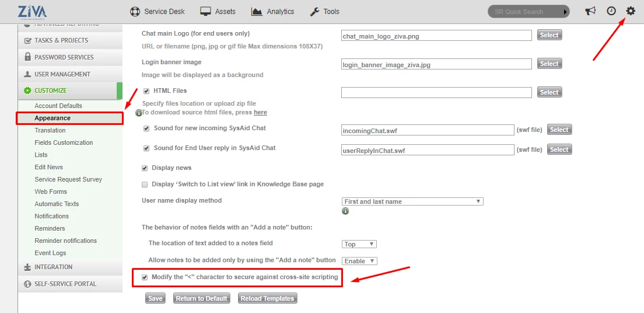Click the Tools wrench icon
644x313 pixels.
coord(315,12)
